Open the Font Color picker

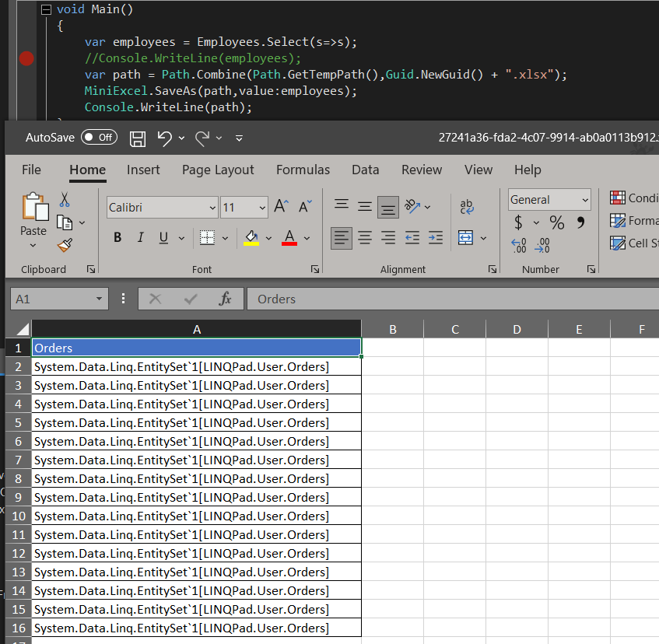[x=289, y=237]
